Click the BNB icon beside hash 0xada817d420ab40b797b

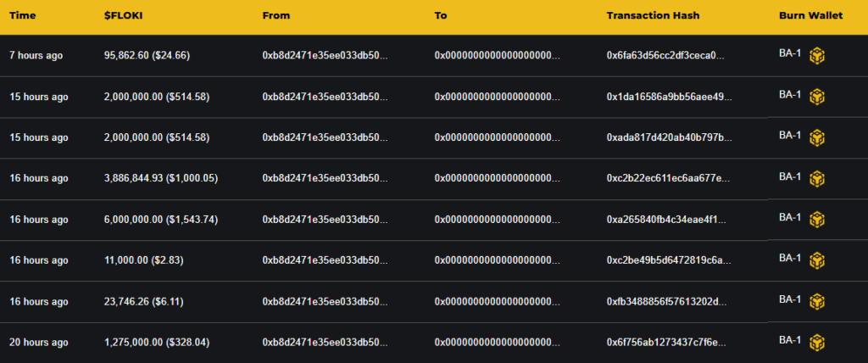(x=816, y=137)
